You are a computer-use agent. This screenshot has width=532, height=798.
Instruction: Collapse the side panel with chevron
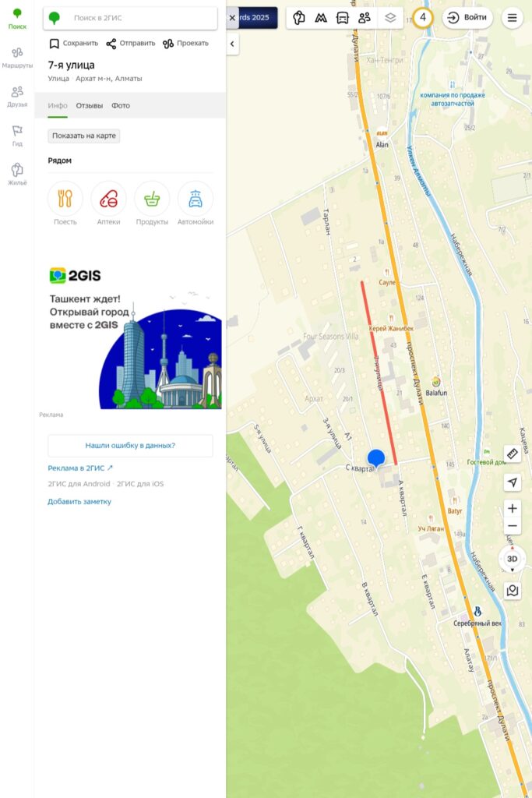[x=232, y=45]
